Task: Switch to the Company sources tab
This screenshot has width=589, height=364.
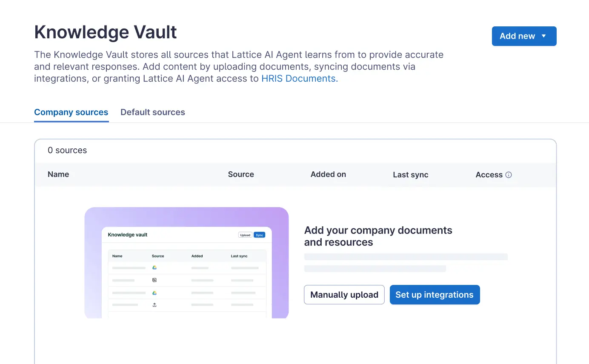Action: (71, 112)
